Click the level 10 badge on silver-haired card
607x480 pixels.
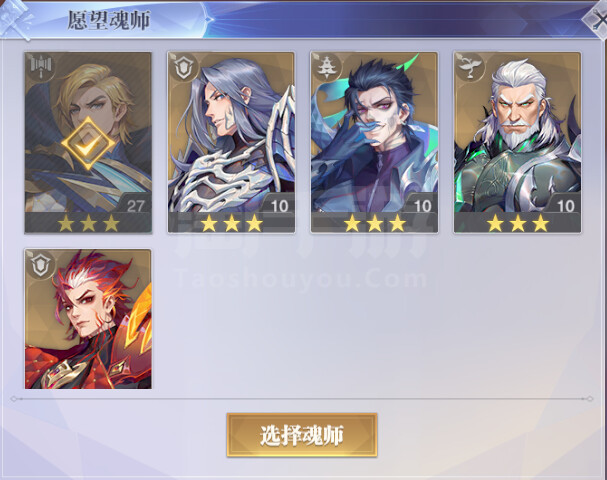pos(279,206)
